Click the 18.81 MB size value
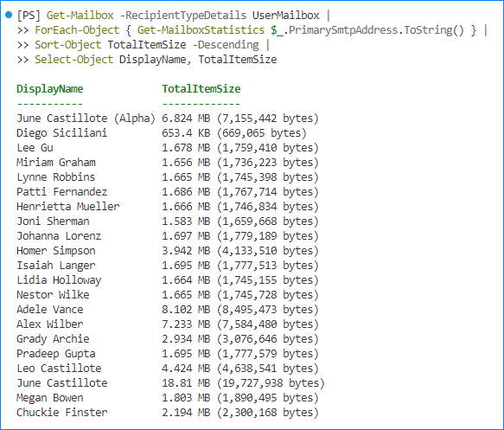Viewport: 504px width, 430px height. [186, 384]
